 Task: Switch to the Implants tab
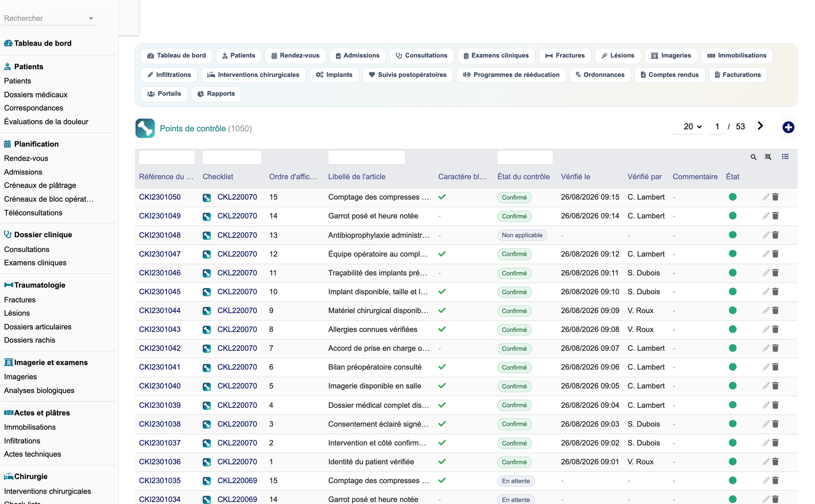(334, 75)
